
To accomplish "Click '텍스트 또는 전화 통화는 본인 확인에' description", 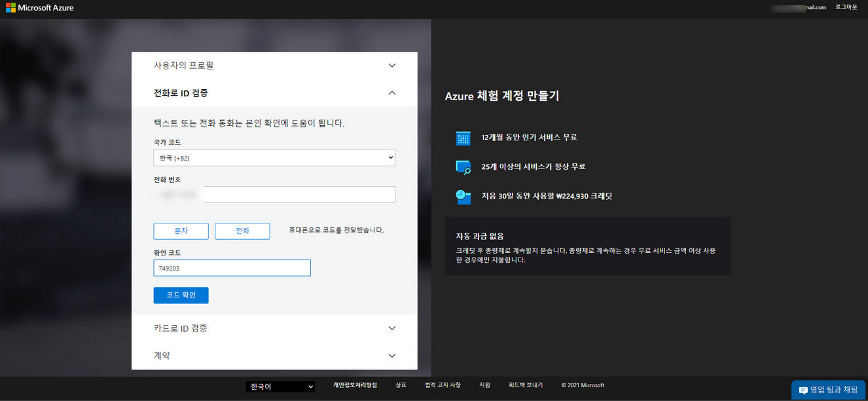I will (x=249, y=123).
